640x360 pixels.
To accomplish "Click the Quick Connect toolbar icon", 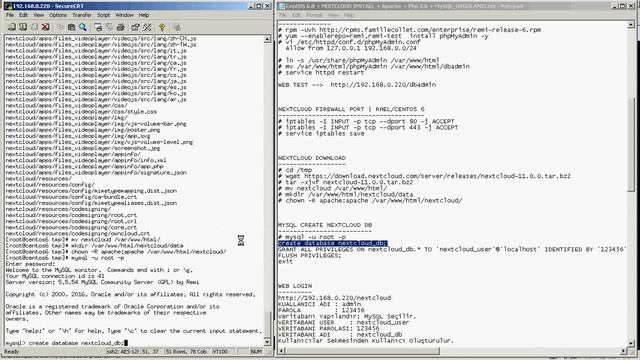I will [23, 27].
